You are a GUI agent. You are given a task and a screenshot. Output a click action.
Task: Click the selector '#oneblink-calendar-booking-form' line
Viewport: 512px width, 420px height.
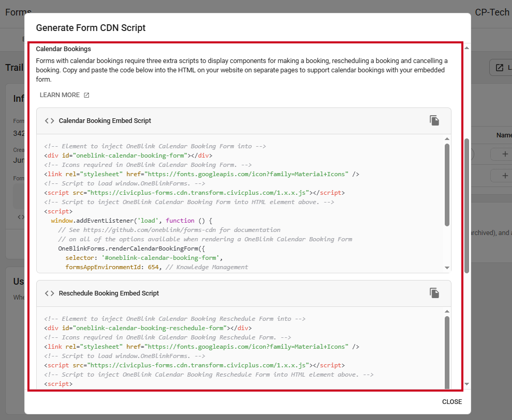tap(144, 258)
